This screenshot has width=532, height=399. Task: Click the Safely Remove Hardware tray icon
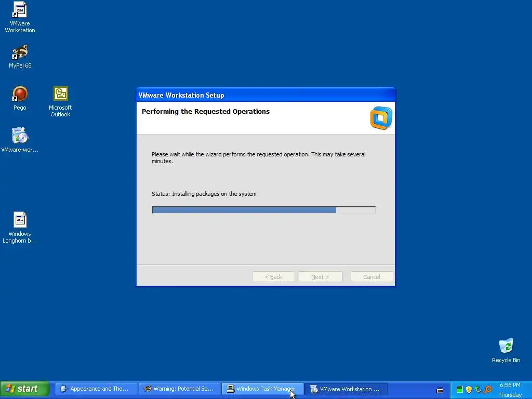(x=478, y=390)
